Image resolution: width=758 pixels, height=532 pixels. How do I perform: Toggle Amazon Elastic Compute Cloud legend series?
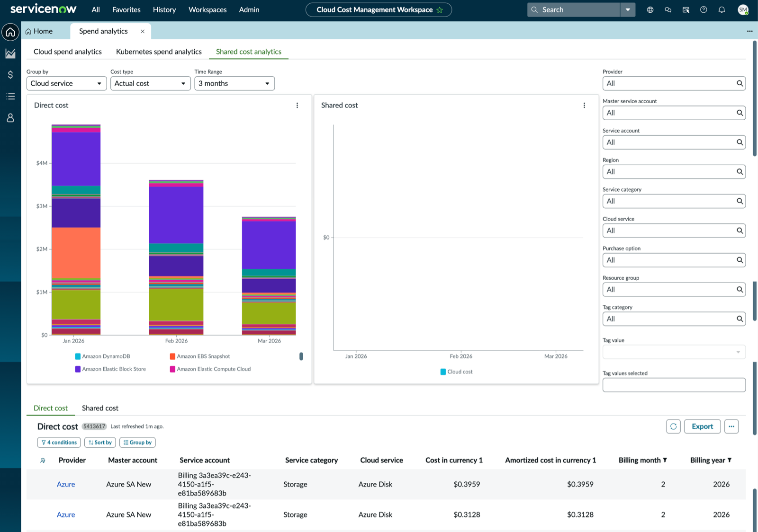pos(210,369)
